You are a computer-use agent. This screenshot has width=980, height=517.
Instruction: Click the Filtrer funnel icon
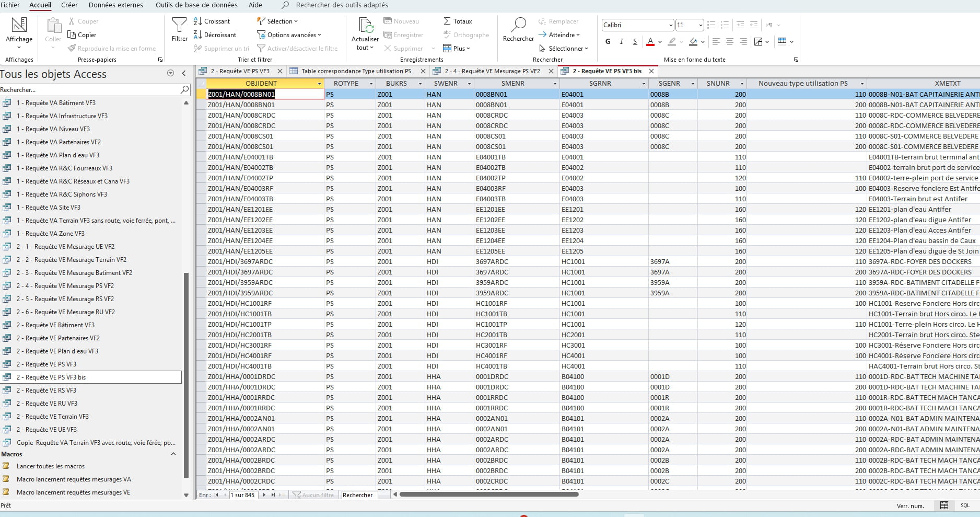coord(179,25)
